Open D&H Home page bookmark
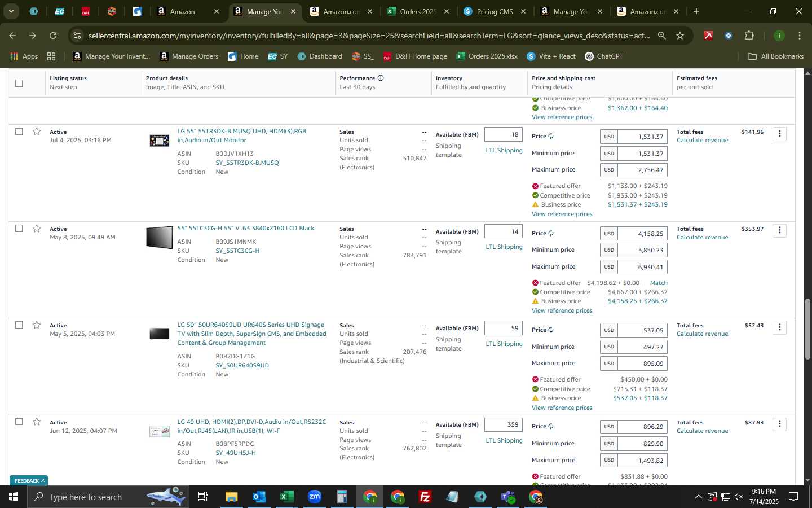The image size is (812, 508). pyautogui.click(x=415, y=56)
